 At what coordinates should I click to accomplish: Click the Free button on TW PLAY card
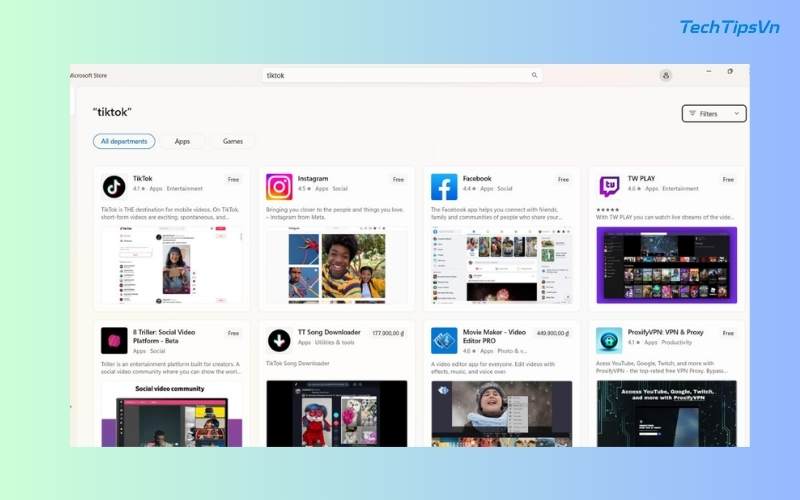[x=728, y=180]
